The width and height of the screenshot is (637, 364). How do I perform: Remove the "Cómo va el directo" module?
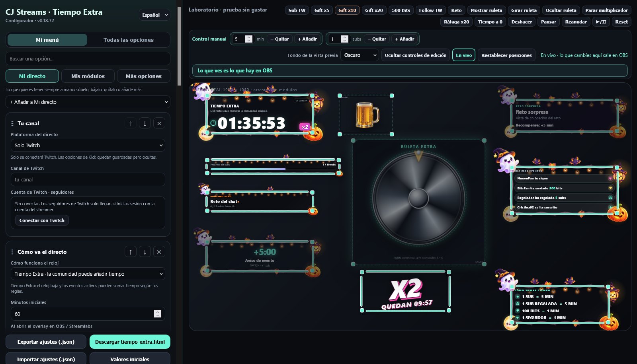tap(159, 252)
